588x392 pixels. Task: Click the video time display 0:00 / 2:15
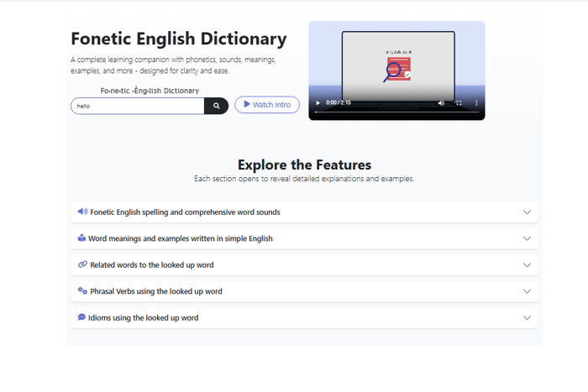pyautogui.click(x=339, y=102)
